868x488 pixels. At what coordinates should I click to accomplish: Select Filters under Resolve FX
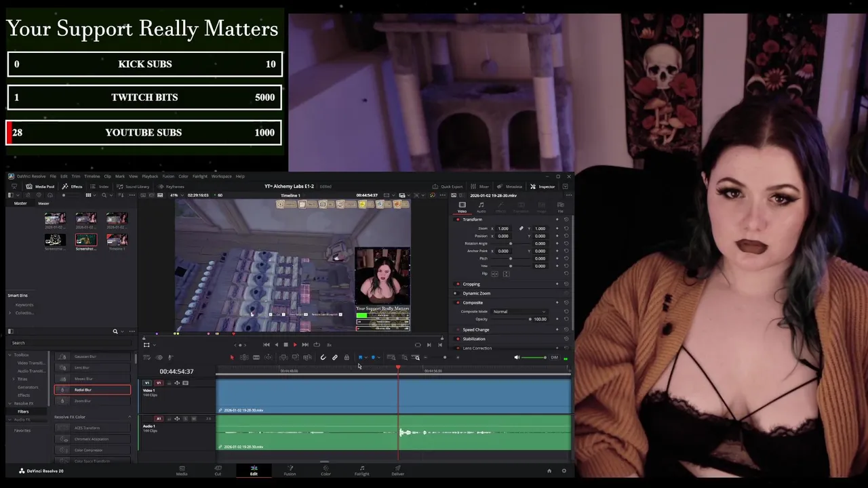[x=23, y=411]
